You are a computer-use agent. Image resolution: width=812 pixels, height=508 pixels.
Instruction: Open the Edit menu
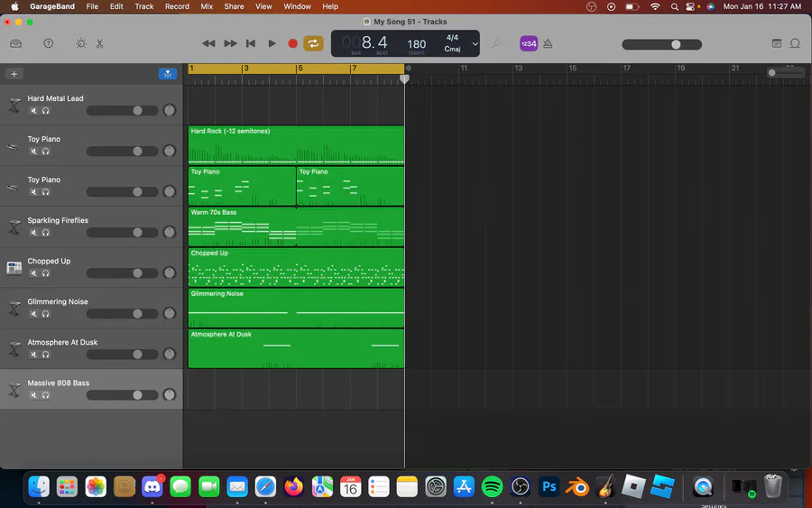pyautogui.click(x=116, y=6)
